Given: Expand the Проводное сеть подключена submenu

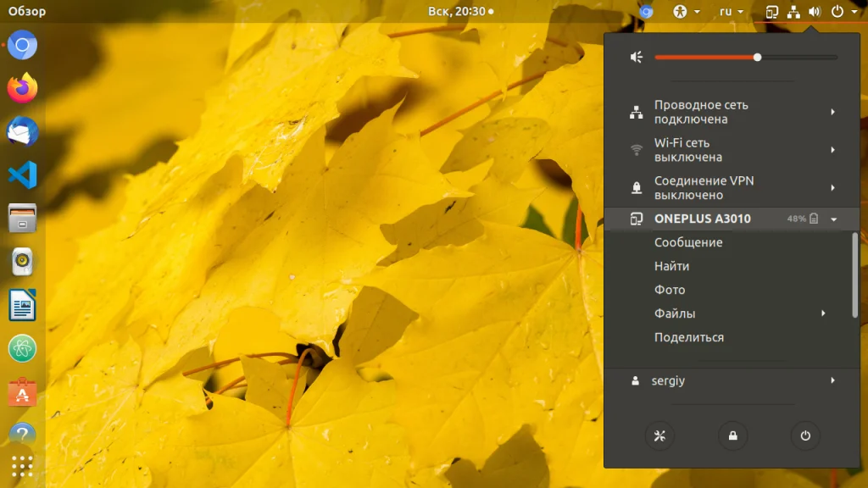Looking at the screenshot, I should (732, 112).
